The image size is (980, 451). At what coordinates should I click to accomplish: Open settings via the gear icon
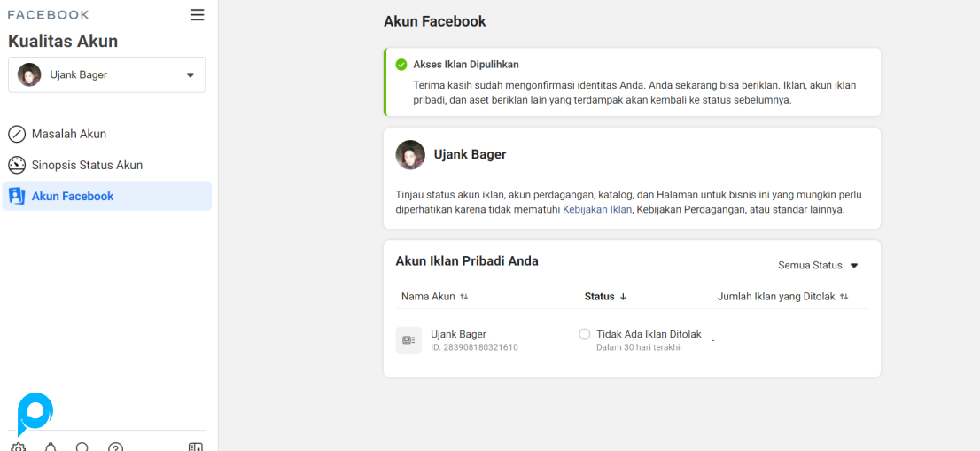point(18,447)
